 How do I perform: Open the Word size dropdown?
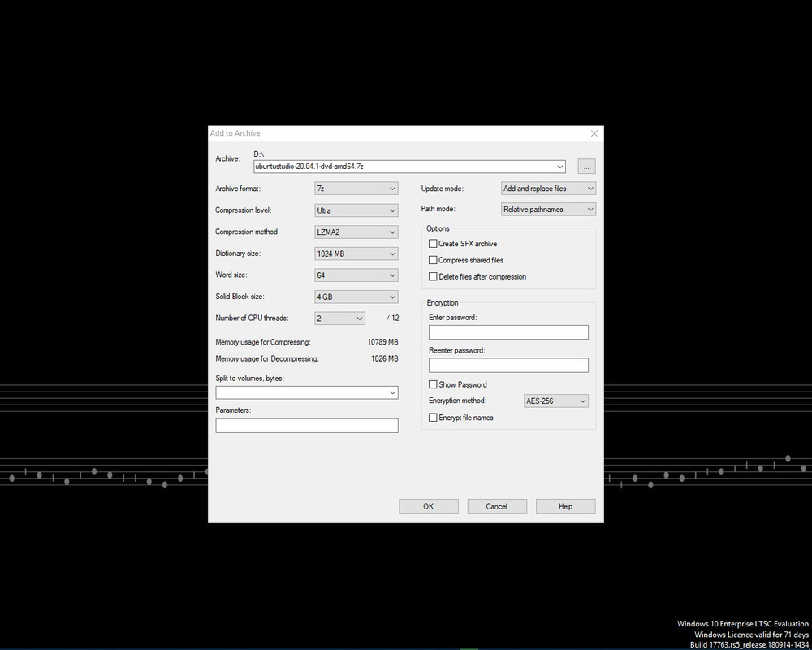(356, 275)
